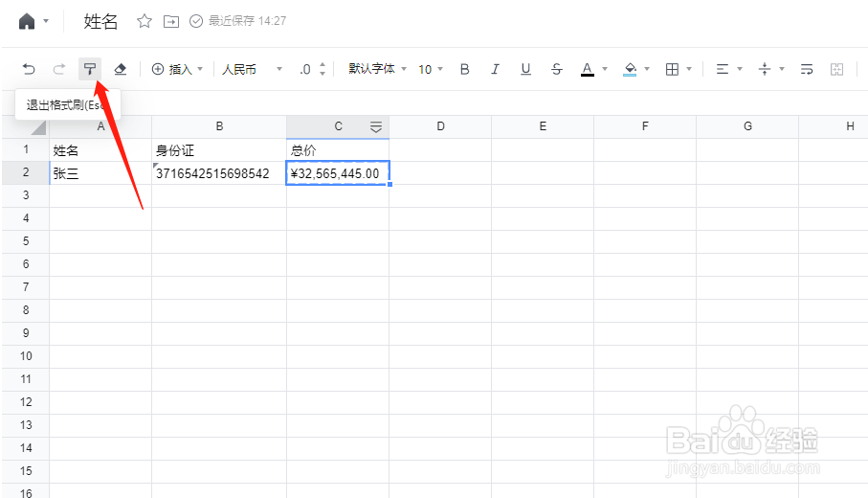Click the cell with 371654251569854​2

(219, 173)
